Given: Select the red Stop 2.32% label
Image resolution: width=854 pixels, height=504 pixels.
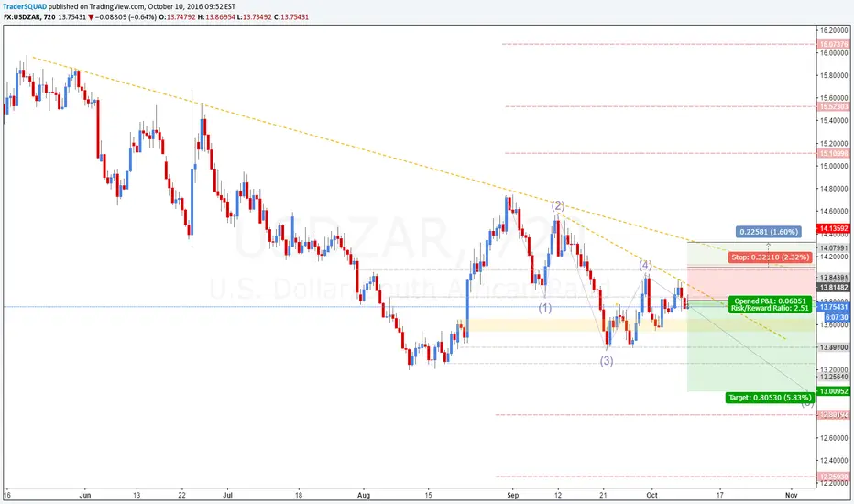Looking at the screenshot, I should click(x=771, y=257).
